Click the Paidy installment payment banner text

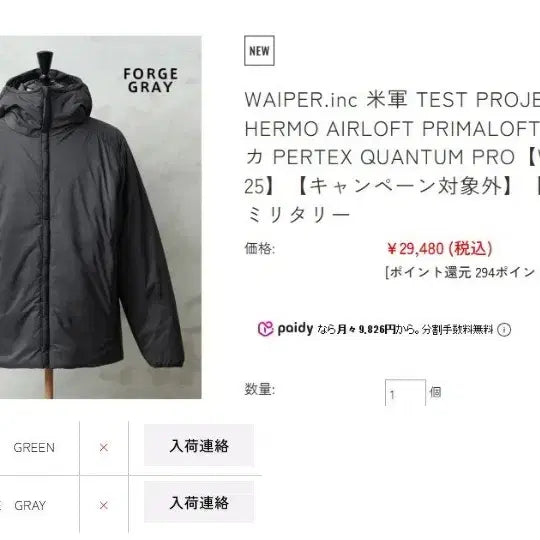[x=384, y=329]
